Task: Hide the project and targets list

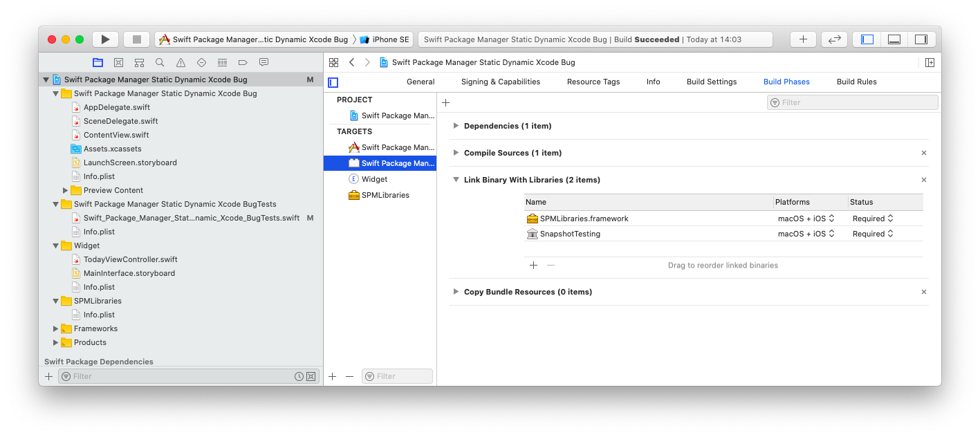Action: [333, 82]
